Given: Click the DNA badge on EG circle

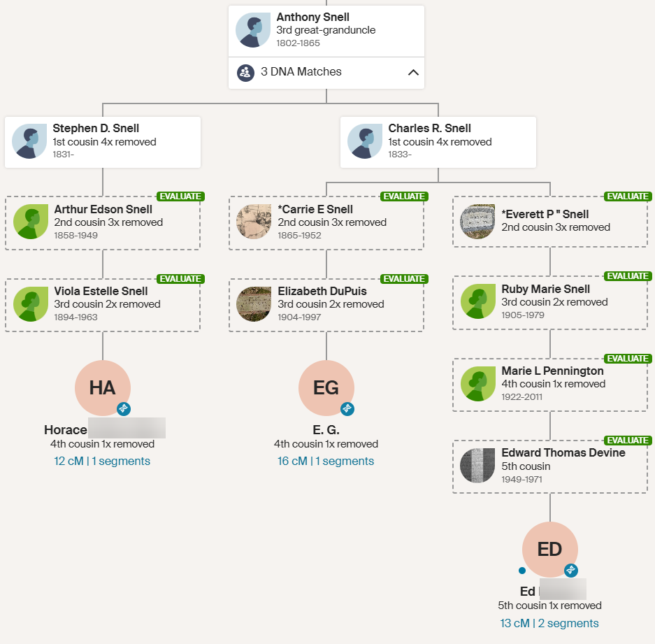Looking at the screenshot, I should 347,408.
